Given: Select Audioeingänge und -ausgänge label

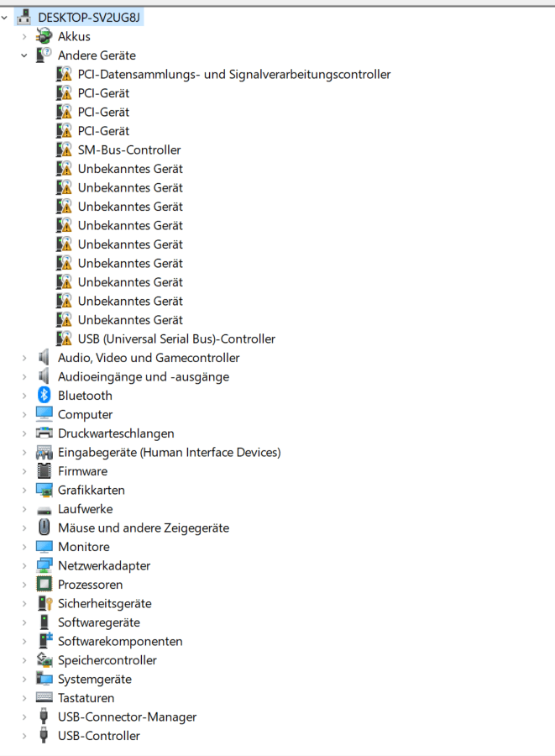Looking at the screenshot, I should pyautogui.click(x=144, y=377).
